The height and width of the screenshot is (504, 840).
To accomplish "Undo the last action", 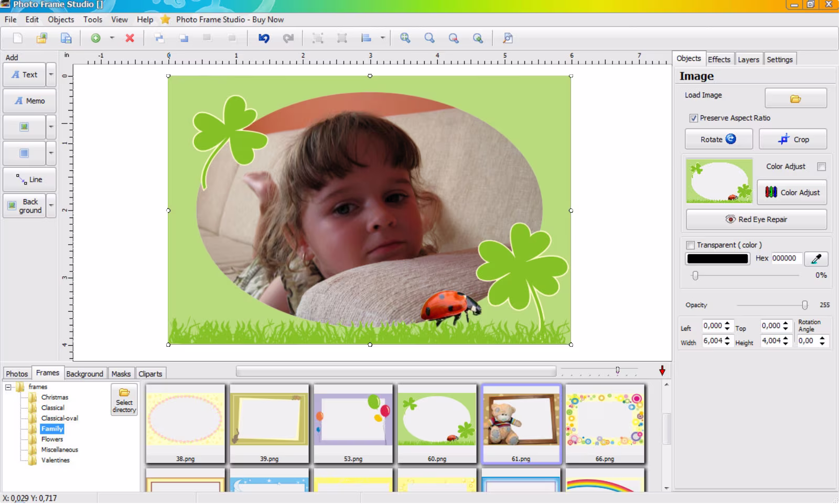I will pos(264,38).
